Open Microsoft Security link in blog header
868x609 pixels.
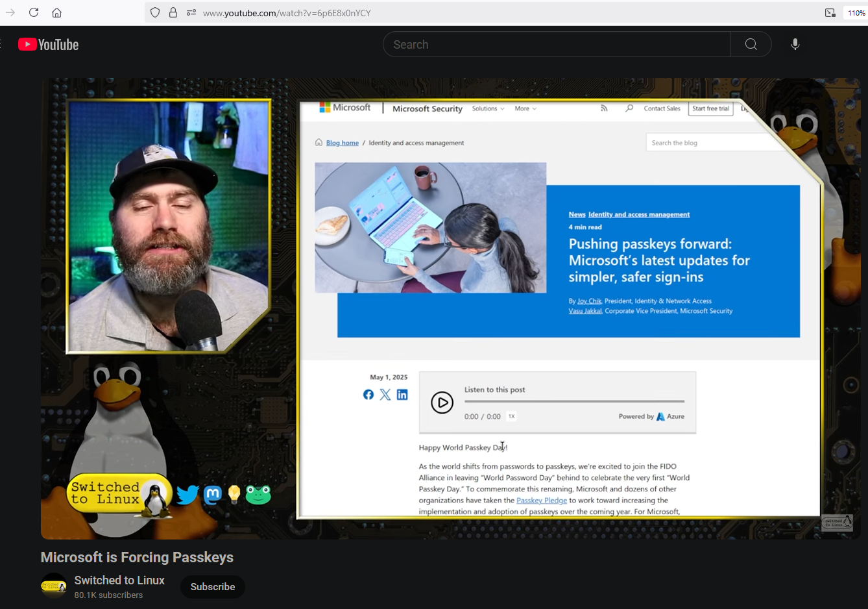[428, 109]
